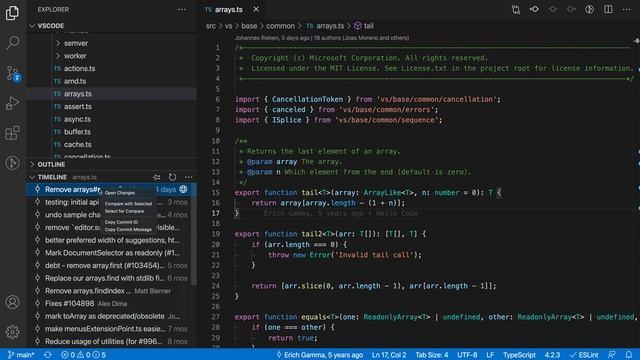Image resolution: width=640 pixels, height=360 pixels.
Task: Open notifications bell in status bar
Action: click(629, 355)
